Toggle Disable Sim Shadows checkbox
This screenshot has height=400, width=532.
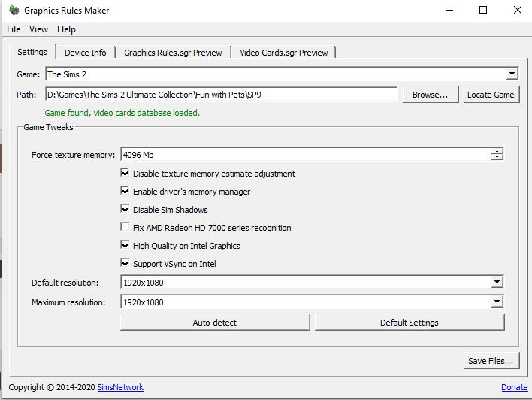click(x=125, y=210)
